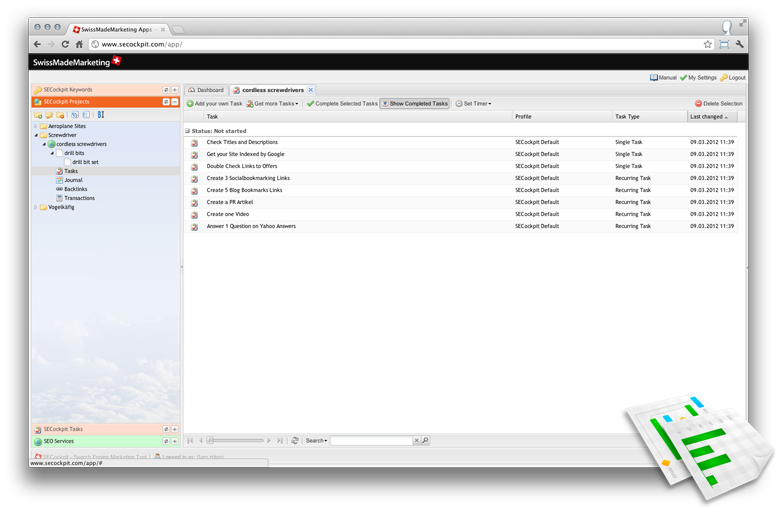Collapse the cordless screwdrivers tree node

coord(44,144)
